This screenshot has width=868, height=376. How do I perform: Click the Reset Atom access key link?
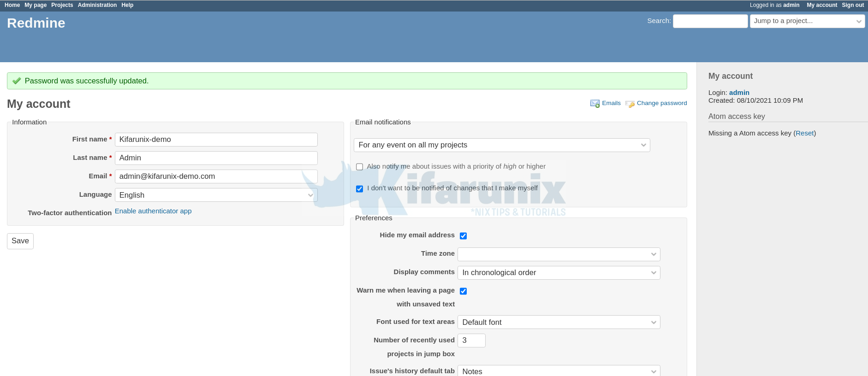coord(805,133)
